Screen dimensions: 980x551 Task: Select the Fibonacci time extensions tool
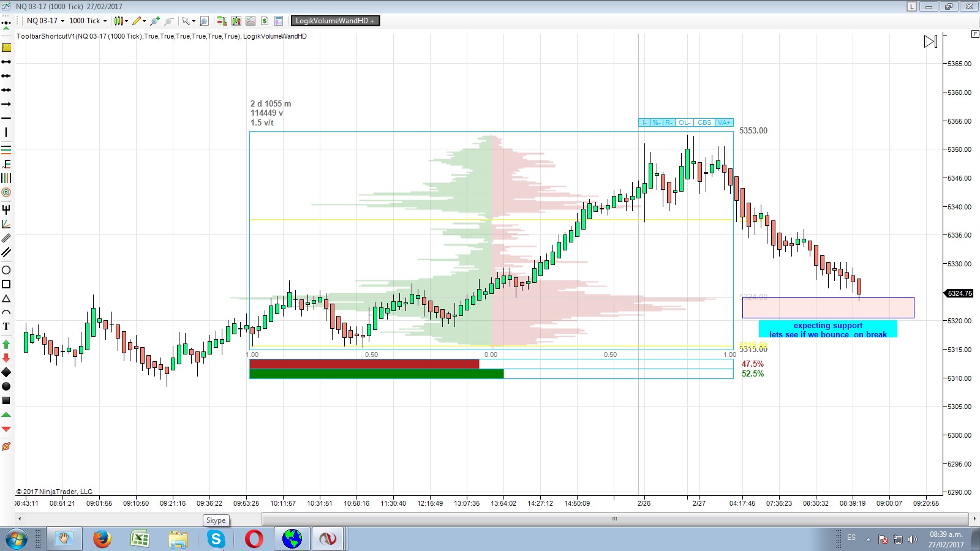[6, 178]
